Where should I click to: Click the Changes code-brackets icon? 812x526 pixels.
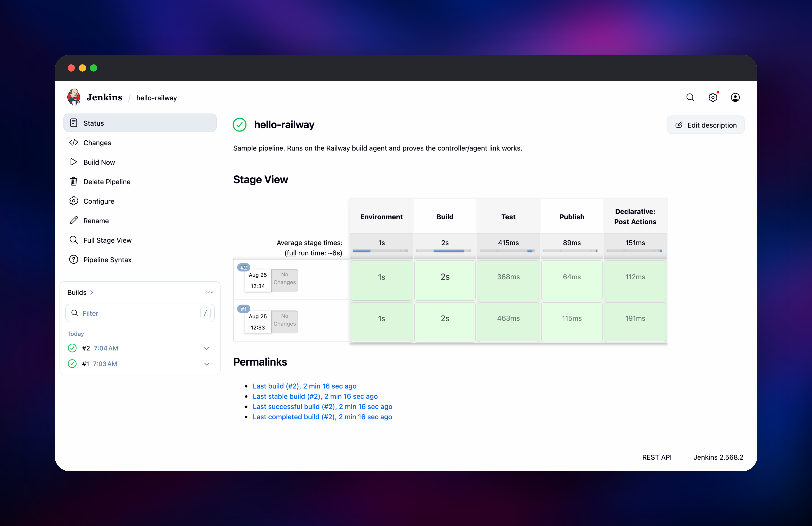(74, 143)
